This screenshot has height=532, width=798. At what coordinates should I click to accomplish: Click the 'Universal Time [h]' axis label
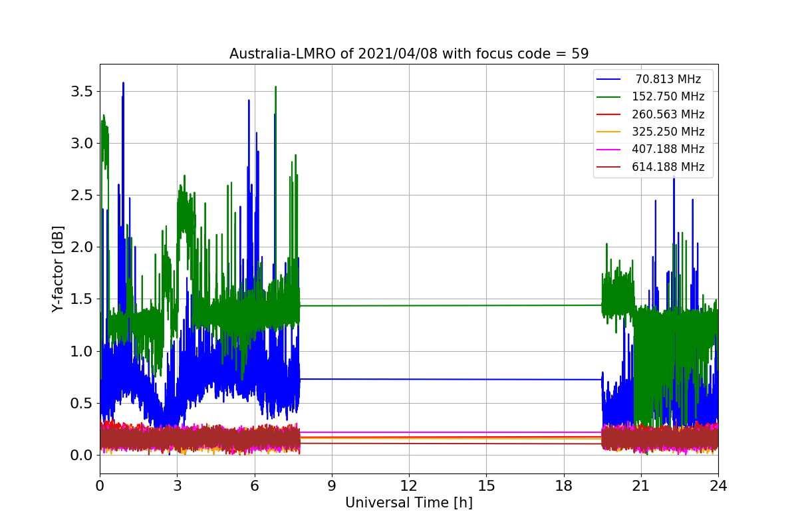pyautogui.click(x=409, y=503)
